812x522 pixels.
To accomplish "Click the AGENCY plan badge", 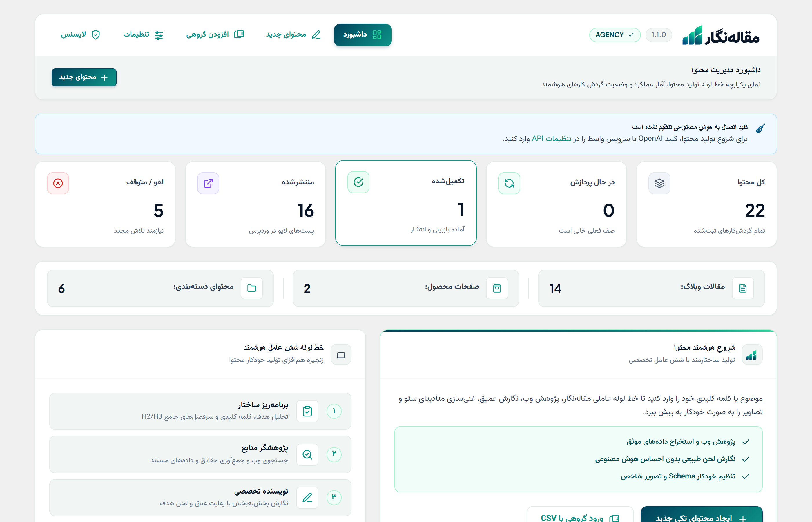I will click(615, 35).
